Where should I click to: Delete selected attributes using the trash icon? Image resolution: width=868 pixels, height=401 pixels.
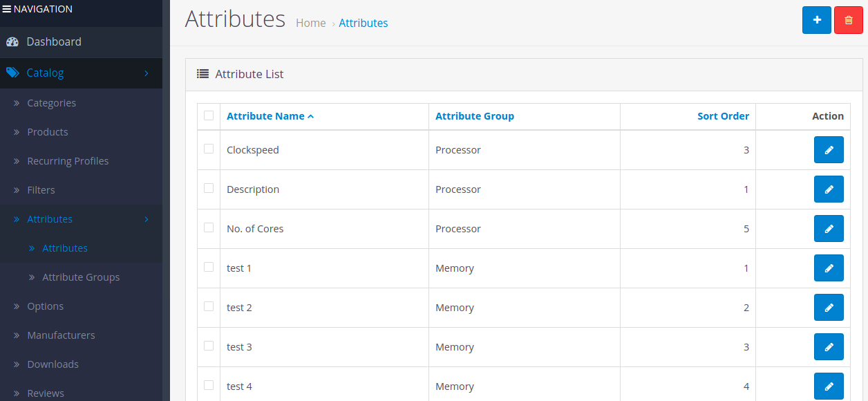point(848,19)
